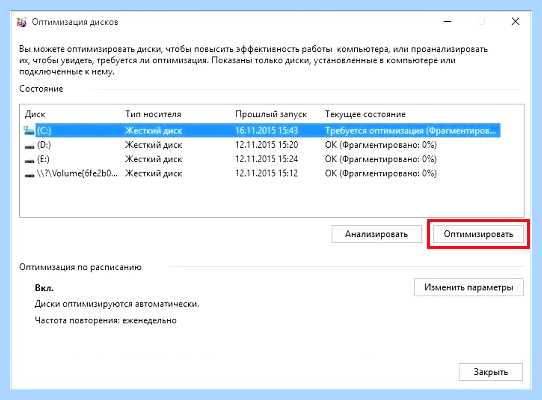Click the date 12.11.2015 15:24
This screenshot has height=400, width=542.
267,159
